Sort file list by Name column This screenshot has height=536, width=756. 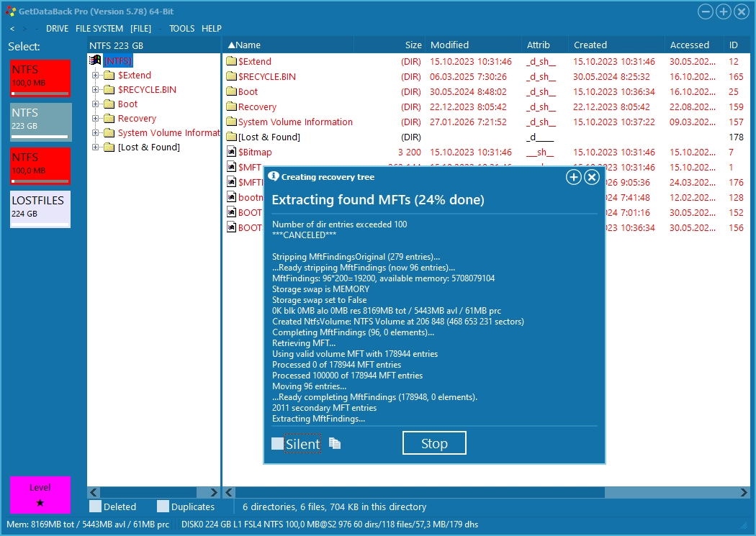[x=288, y=45]
